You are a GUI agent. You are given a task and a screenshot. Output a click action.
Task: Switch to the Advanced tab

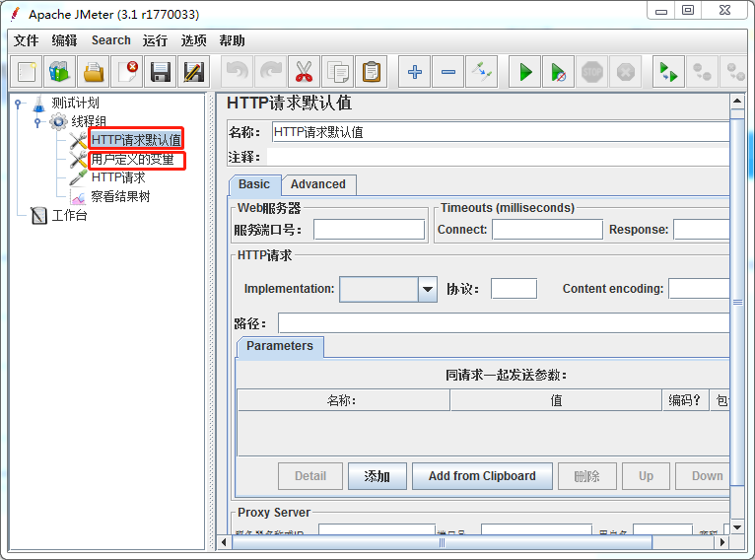pos(318,185)
